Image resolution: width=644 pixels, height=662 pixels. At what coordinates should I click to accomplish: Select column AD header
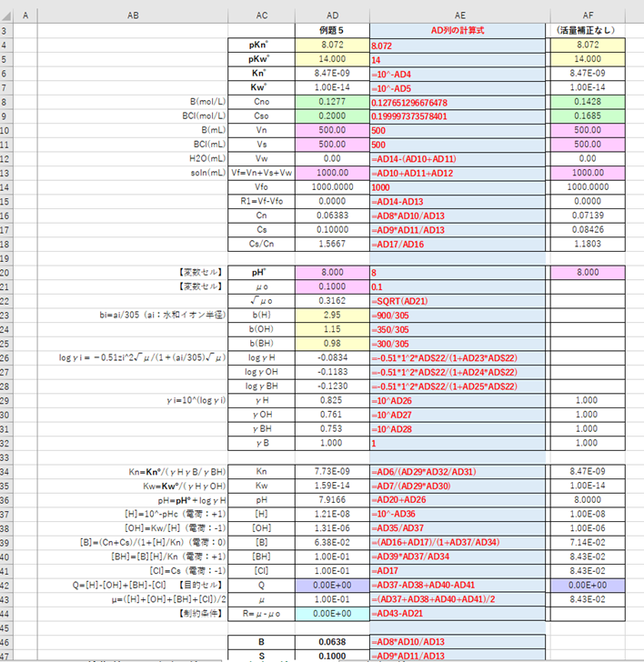point(332,15)
